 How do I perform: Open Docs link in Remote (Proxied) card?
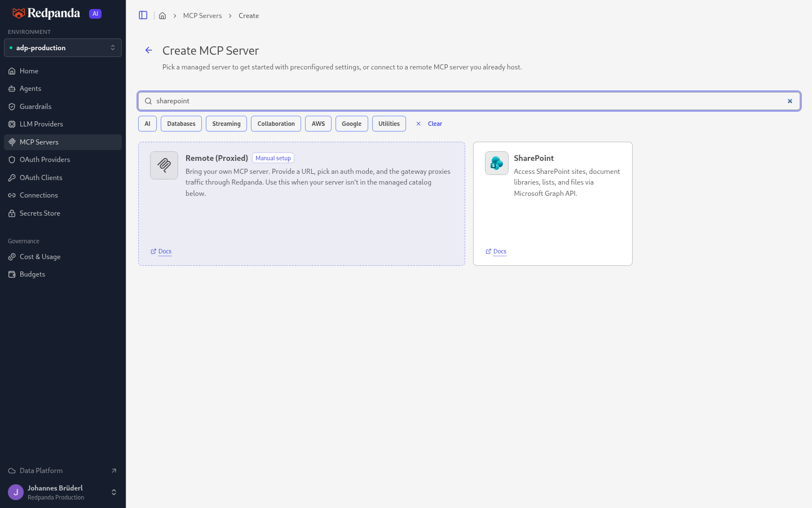(161, 252)
